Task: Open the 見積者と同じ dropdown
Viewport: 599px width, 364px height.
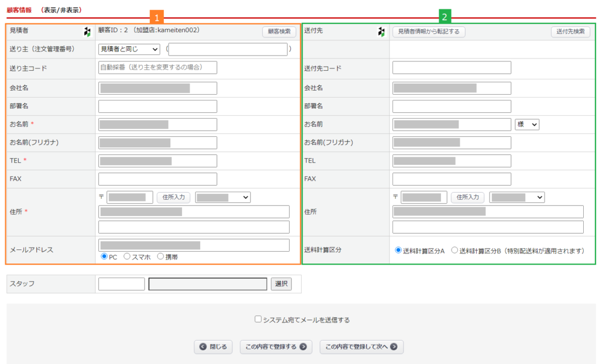Action: (129, 50)
